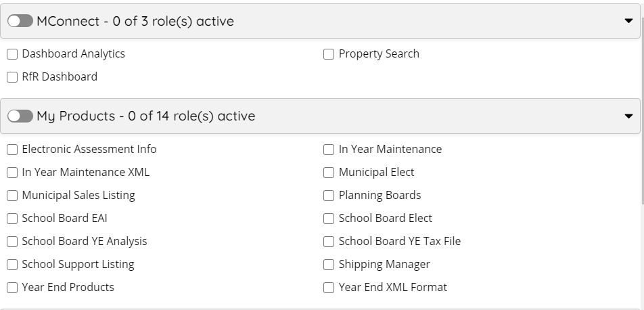Collapse the My Products section arrow
This screenshot has width=644, height=310.
[x=628, y=116]
